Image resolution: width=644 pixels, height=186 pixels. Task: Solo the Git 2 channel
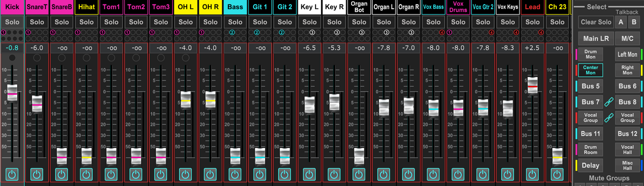[x=285, y=22]
